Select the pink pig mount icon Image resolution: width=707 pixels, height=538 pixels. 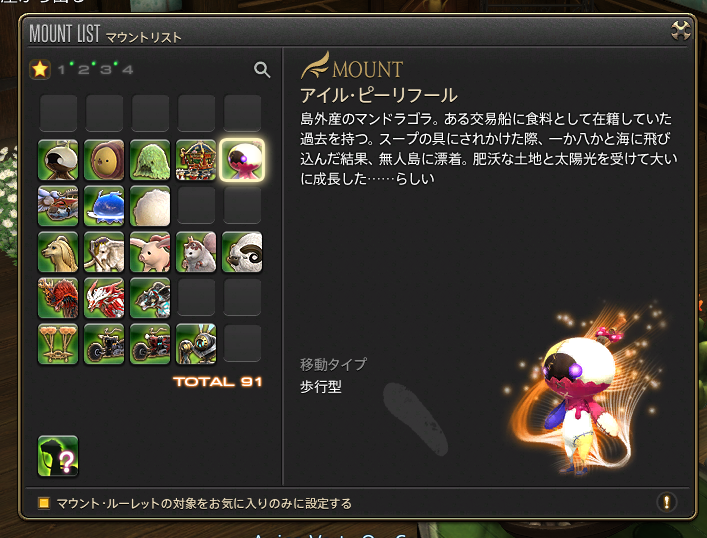pyautogui.click(x=150, y=252)
